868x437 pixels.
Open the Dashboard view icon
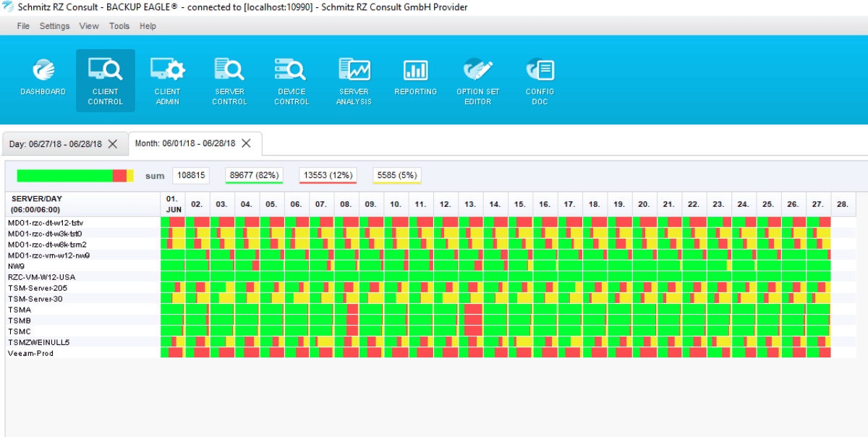(x=43, y=71)
